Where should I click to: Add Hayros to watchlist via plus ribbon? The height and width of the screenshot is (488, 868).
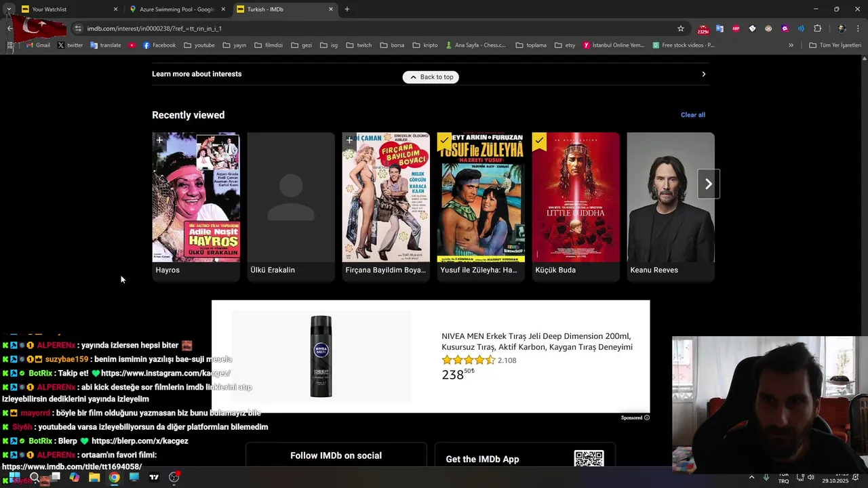click(159, 141)
